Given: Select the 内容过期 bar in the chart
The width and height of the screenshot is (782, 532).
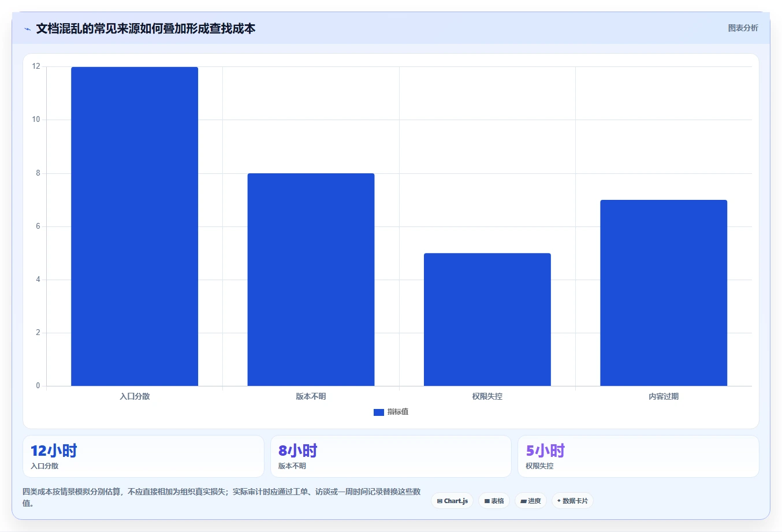Looking at the screenshot, I should tap(664, 293).
